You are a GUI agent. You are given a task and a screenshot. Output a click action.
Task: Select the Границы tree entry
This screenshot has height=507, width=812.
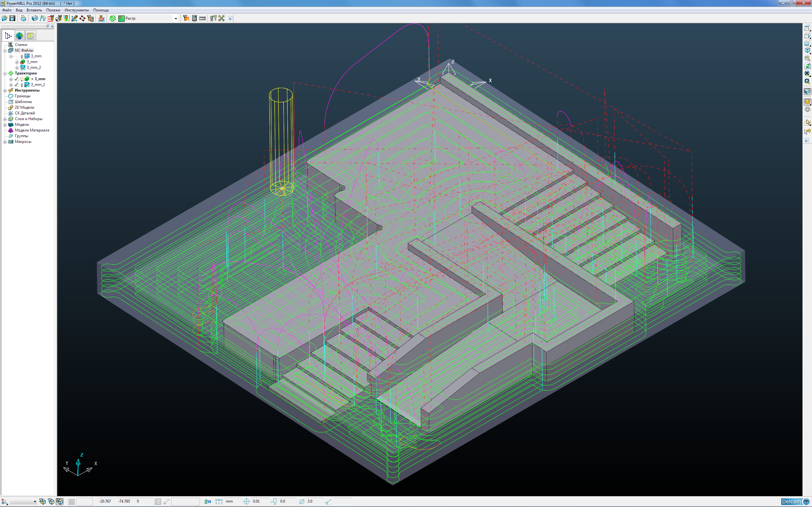[x=22, y=96]
